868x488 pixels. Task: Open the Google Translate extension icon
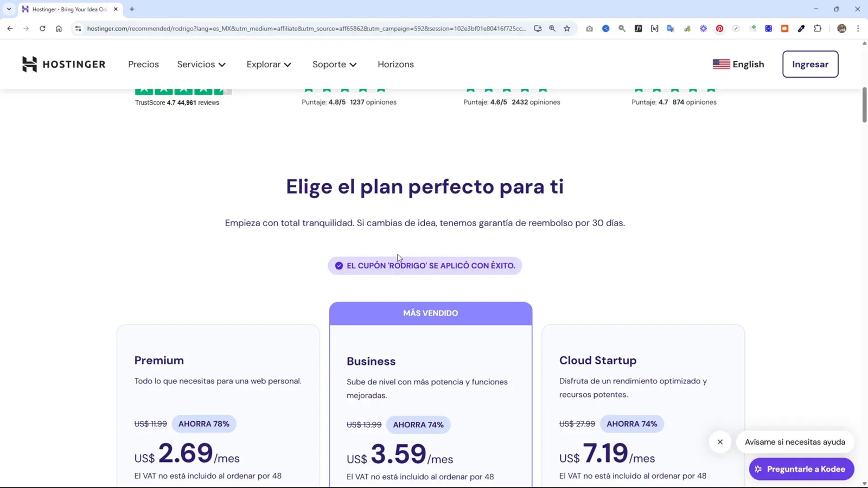(671, 28)
